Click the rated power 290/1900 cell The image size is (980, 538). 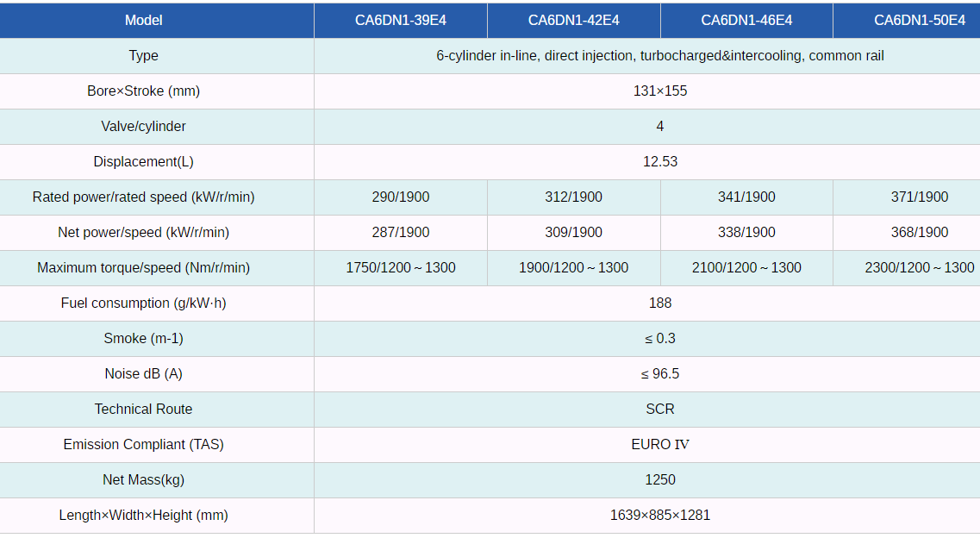pos(401,197)
